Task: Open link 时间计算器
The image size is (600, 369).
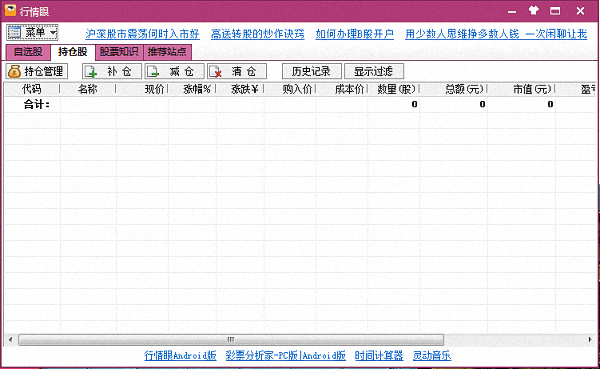Action: (379, 356)
